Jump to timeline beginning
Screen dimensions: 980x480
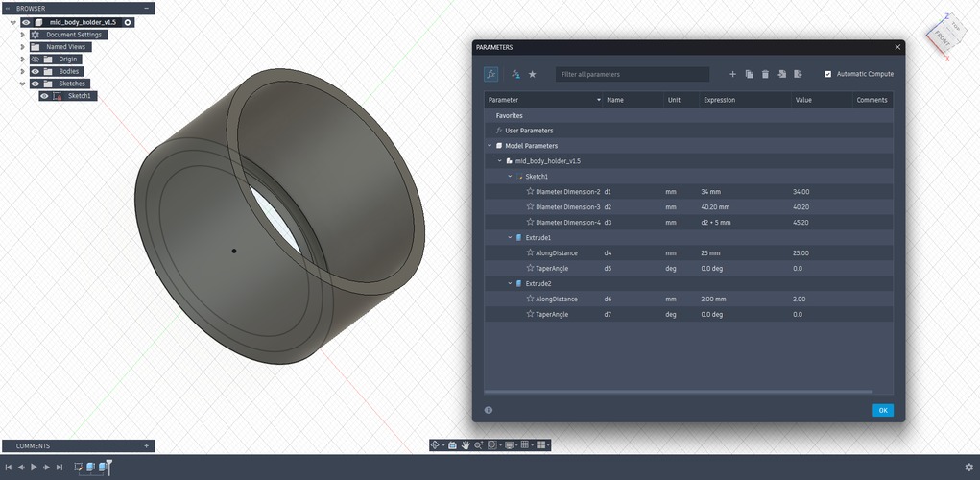click(8, 467)
